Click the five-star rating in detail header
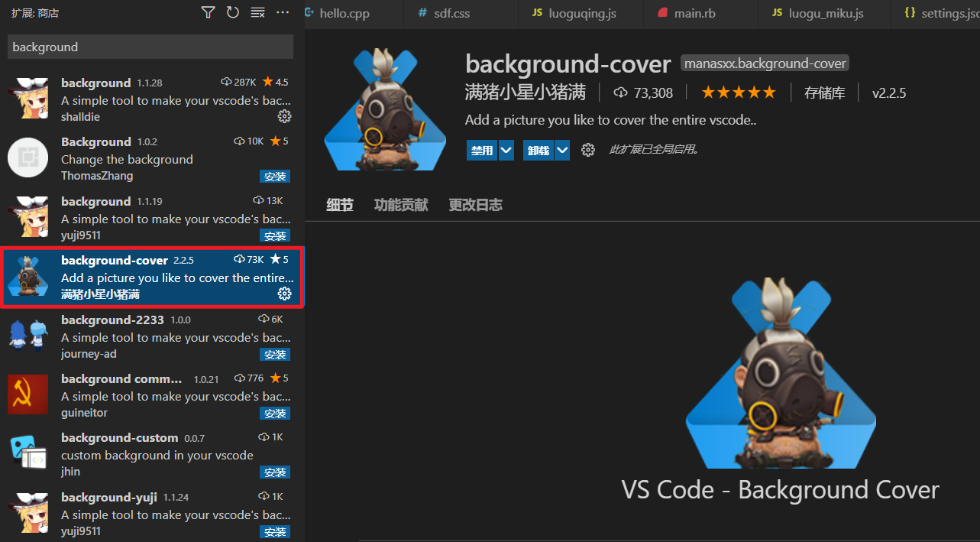This screenshot has width=980, height=542. [739, 93]
